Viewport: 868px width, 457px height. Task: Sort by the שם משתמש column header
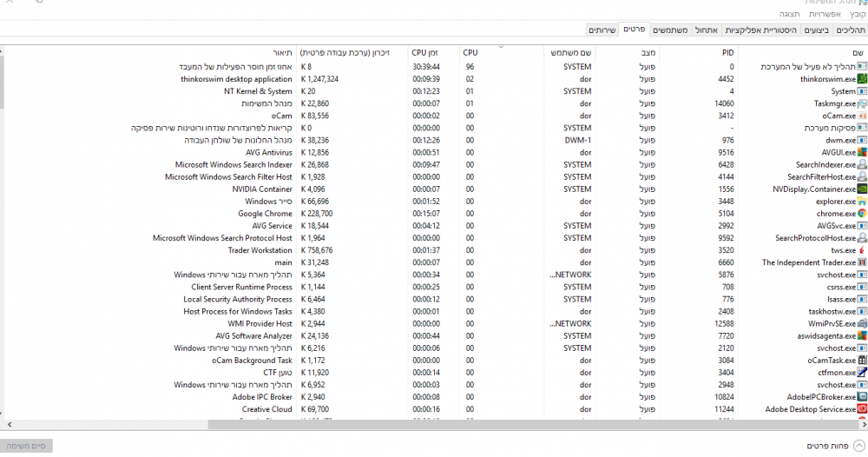click(x=571, y=53)
